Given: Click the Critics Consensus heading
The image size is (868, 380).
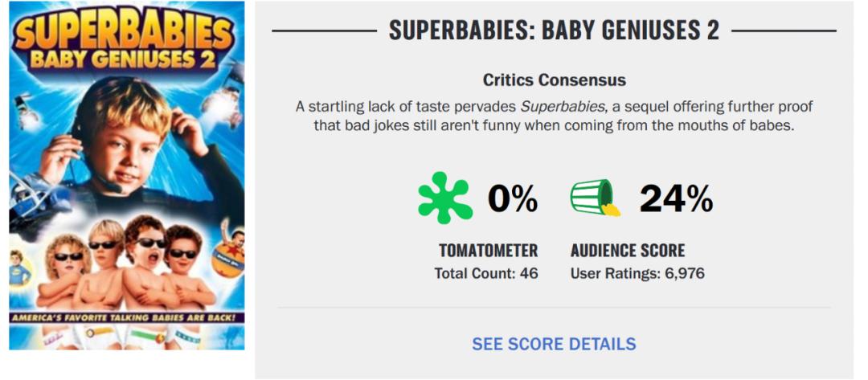Looking at the screenshot, I should pyautogui.click(x=554, y=80).
